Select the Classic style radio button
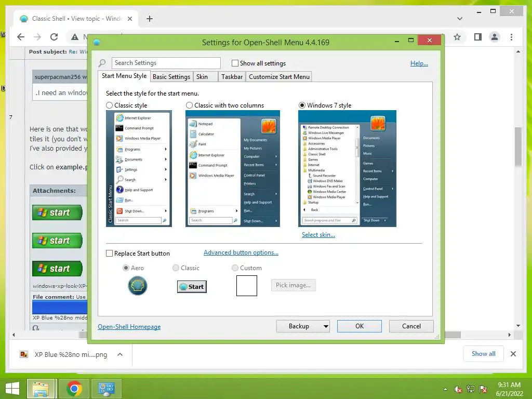Image resolution: width=532 pixels, height=399 pixels. point(109,105)
